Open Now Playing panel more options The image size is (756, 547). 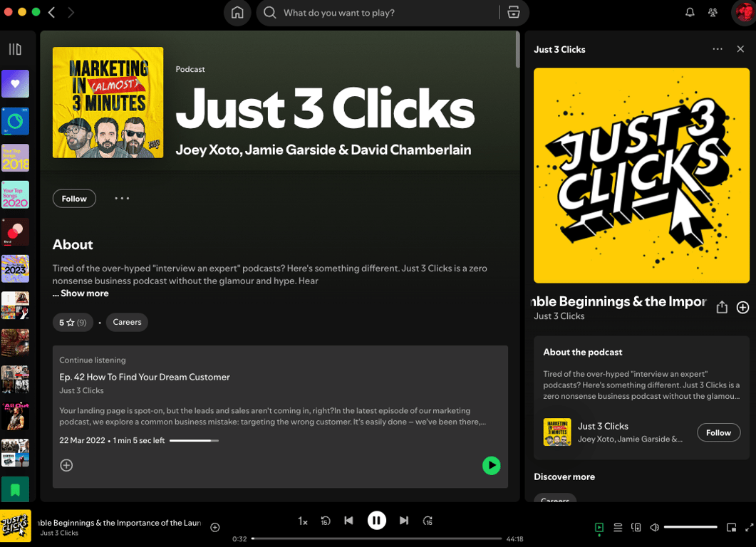718,49
